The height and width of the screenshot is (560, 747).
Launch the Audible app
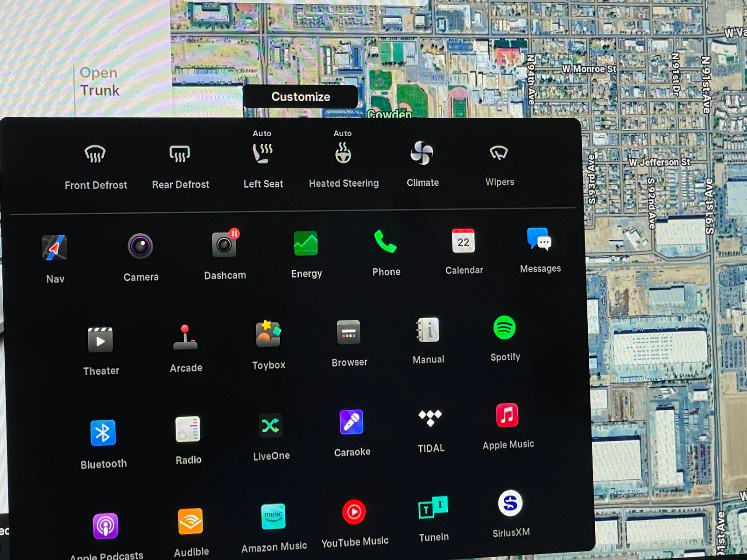click(190, 521)
